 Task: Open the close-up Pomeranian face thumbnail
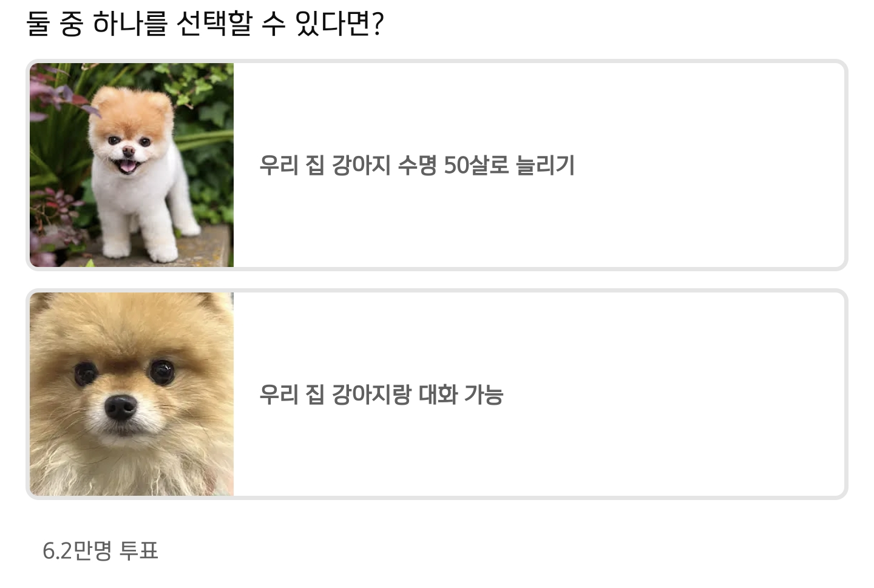(x=132, y=394)
